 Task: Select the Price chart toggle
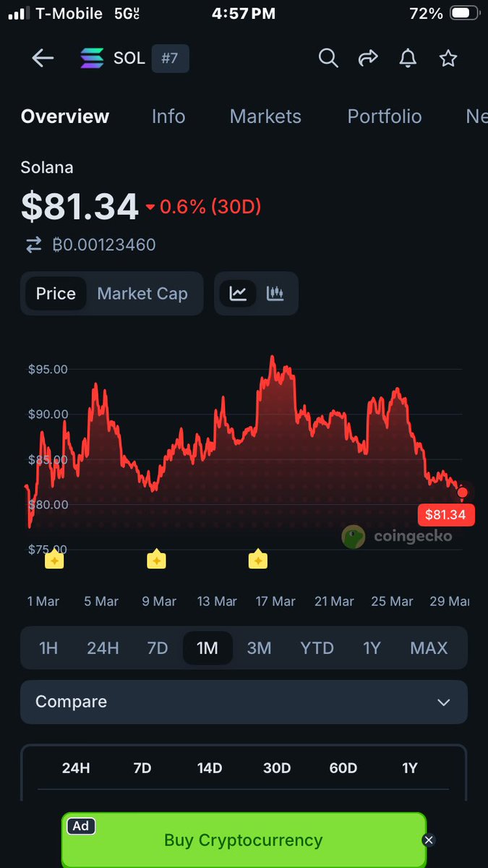coord(56,294)
